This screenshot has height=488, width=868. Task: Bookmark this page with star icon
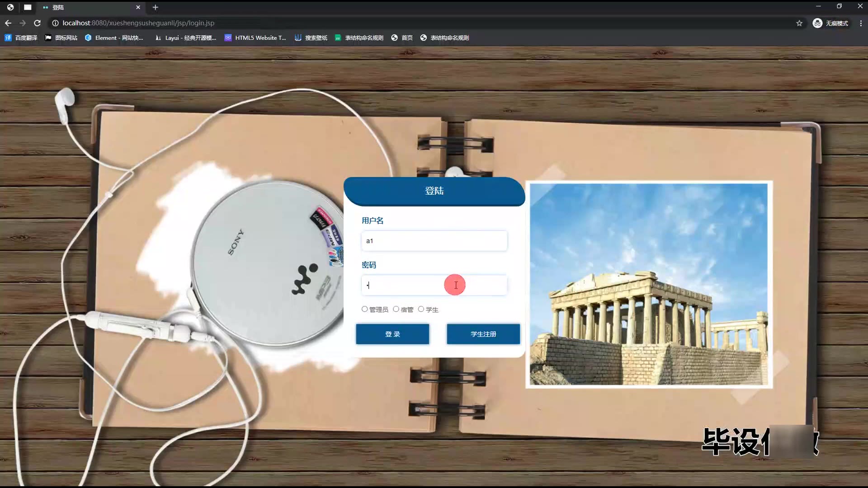coord(799,23)
